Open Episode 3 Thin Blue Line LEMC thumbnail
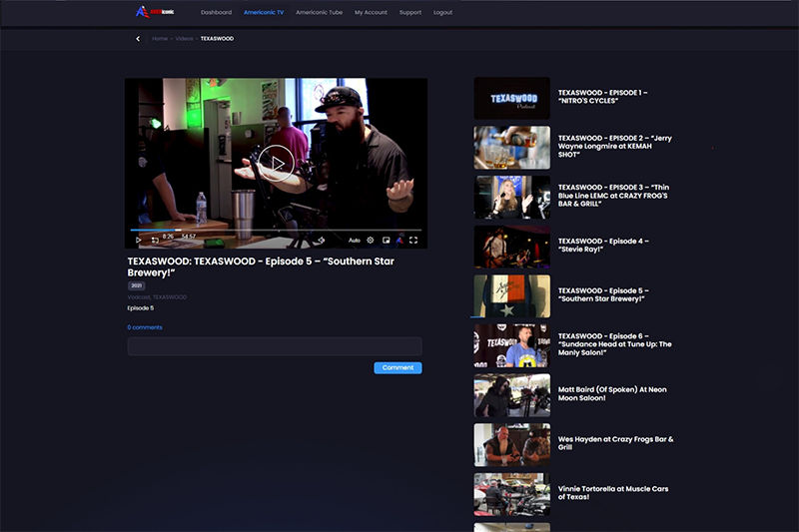The width and height of the screenshot is (799, 532). pyautogui.click(x=511, y=197)
